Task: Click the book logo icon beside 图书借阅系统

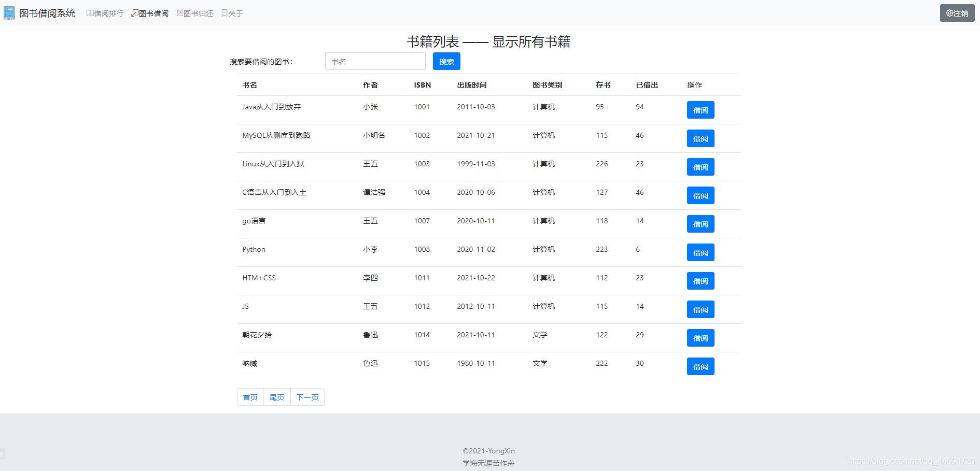Action: (8, 12)
